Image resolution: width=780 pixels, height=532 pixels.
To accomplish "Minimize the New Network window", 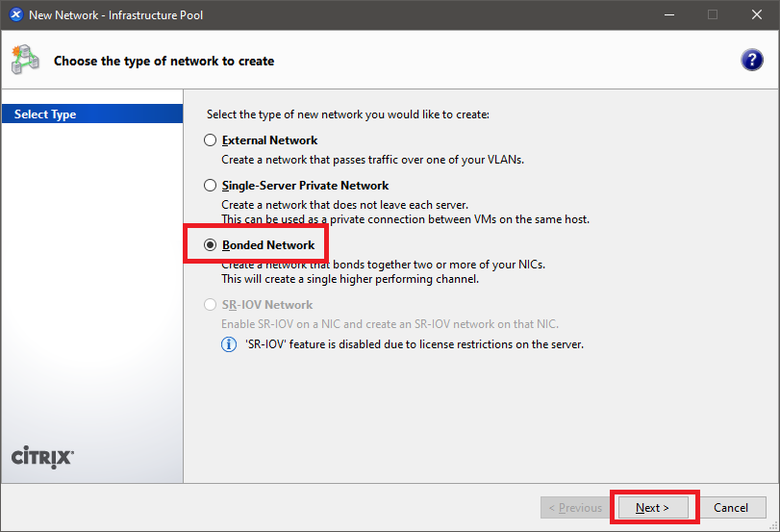I will (x=668, y=15).
